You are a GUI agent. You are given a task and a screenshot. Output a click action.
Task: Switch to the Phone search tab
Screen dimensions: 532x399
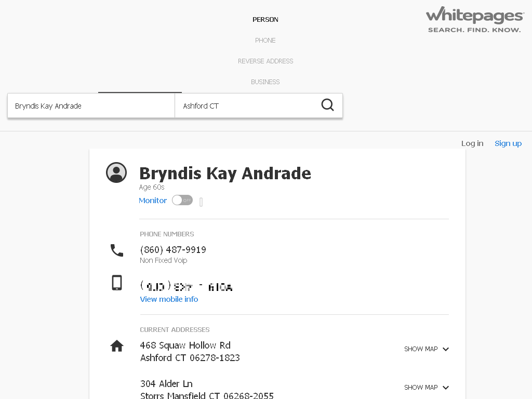point(265,41)
